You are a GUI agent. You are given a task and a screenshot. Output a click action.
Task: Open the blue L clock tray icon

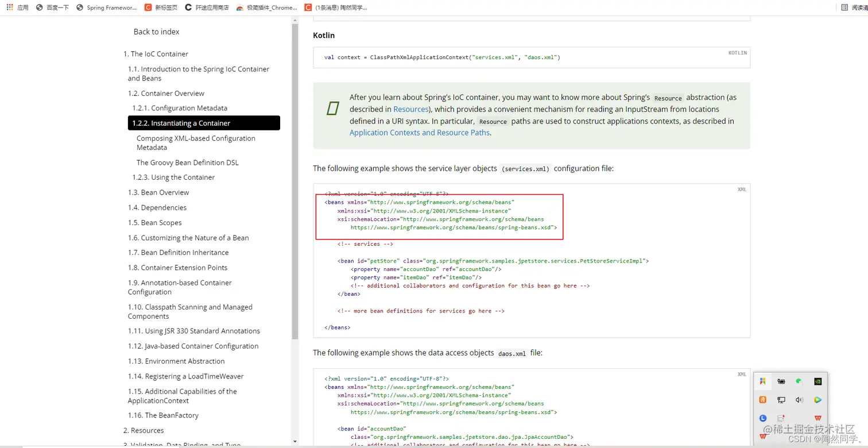coord(763,418)
